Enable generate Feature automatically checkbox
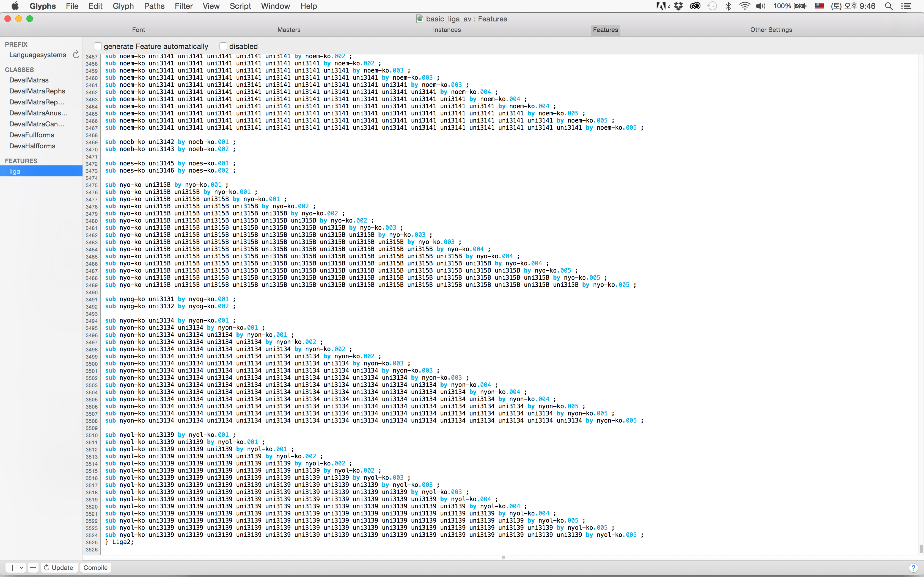This screenshot has width=924, height=577. coord(98,46)
